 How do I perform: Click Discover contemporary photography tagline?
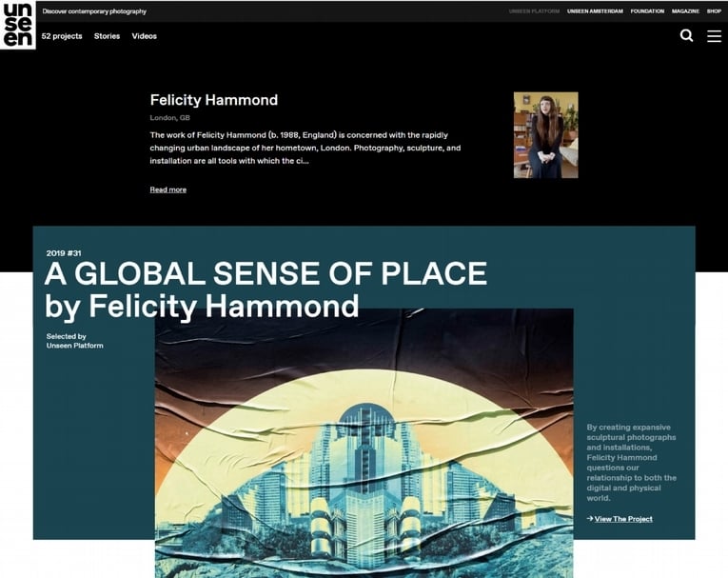[x=94, y=11]
